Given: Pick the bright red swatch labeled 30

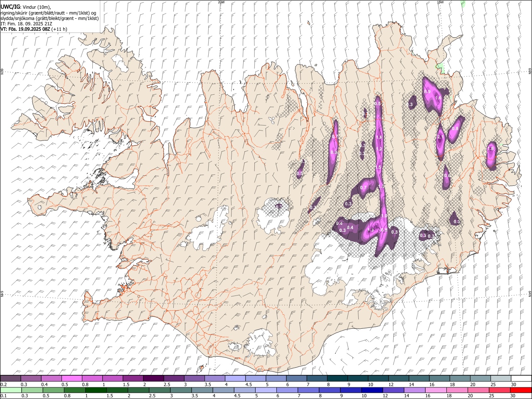Looking at the screenshot, I should click(x=521, y=390).
